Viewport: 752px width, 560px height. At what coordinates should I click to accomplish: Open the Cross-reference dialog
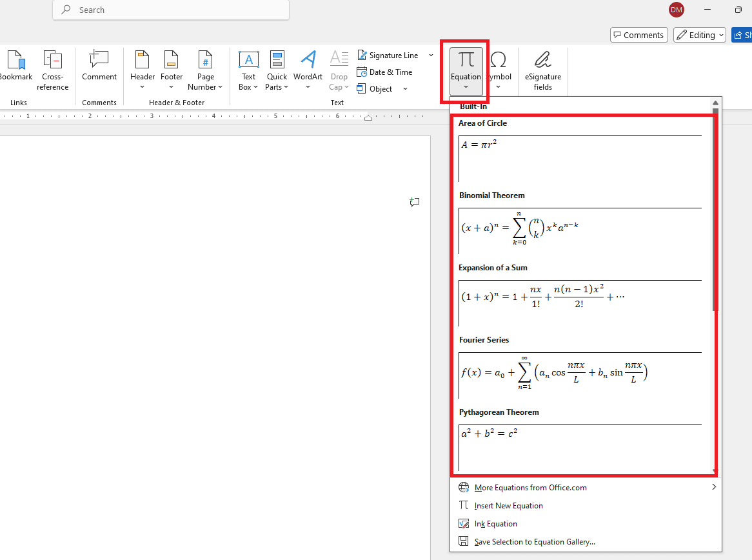[x=53, y=70]
